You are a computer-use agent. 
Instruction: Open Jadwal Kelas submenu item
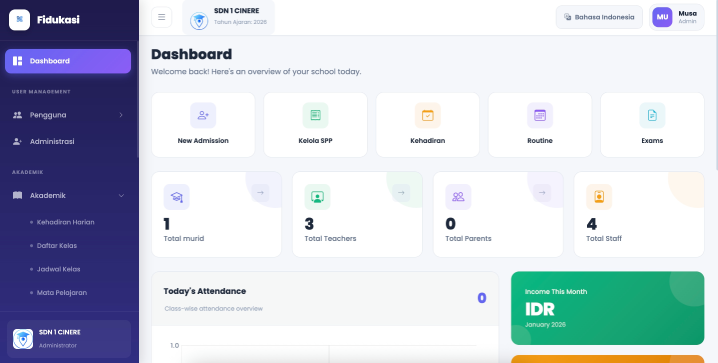tap(59, 269)
